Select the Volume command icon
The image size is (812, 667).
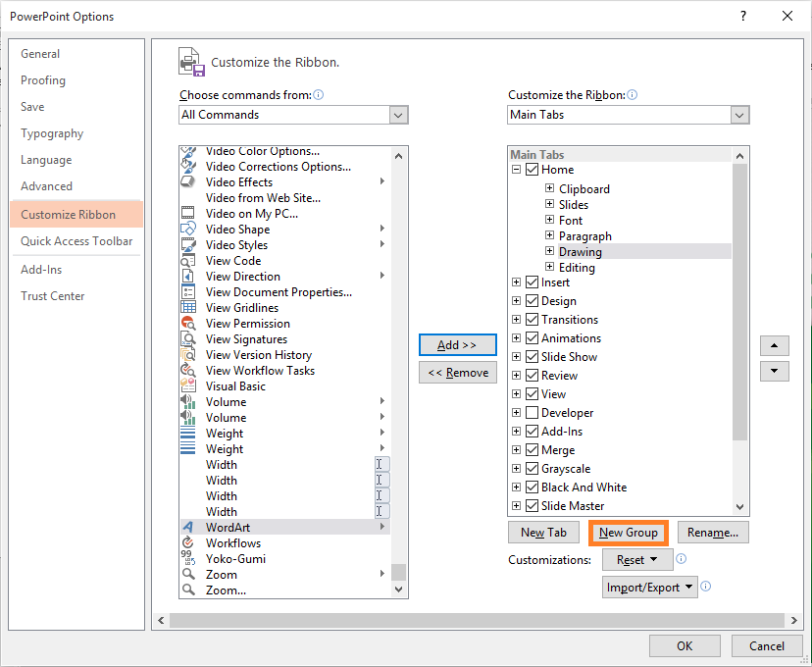pos(188,401)
